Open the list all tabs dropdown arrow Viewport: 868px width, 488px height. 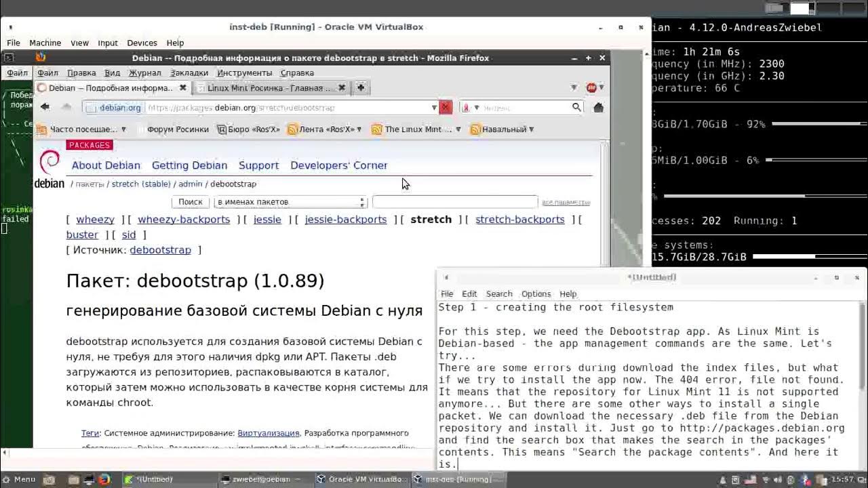[x=574, y=87]
